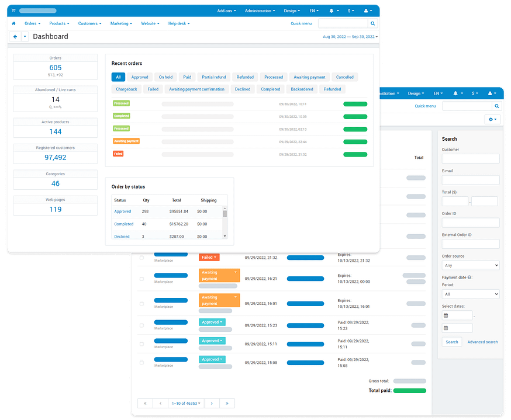511x420 pixels.
Task: Check the box for order at 15:08
Action: (141, 363)
